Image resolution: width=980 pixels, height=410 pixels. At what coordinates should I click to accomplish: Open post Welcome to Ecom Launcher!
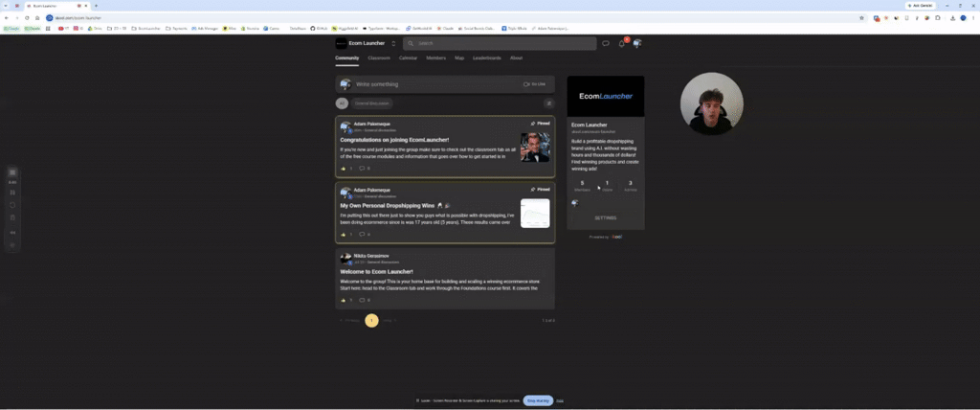click(376, 272)
